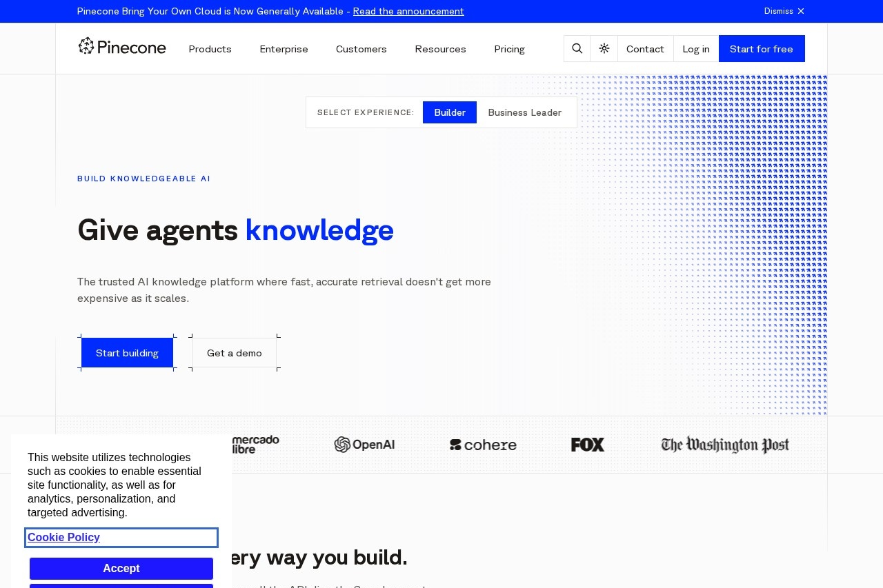Click the Build Knowledgeable AI label
883x588 pixels.
pos(144,179)
